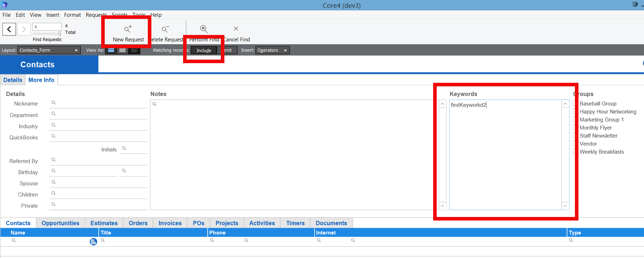
Task: Click the round icon in Name column
Action: coord(93,242)
